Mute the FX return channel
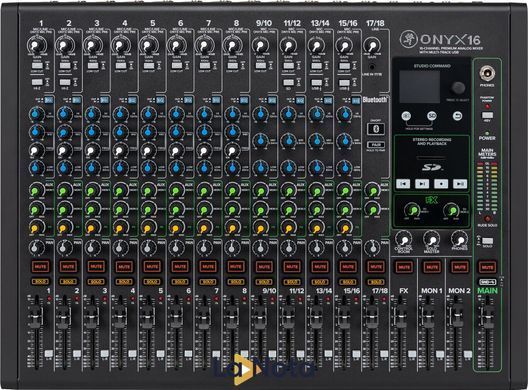 404,267
